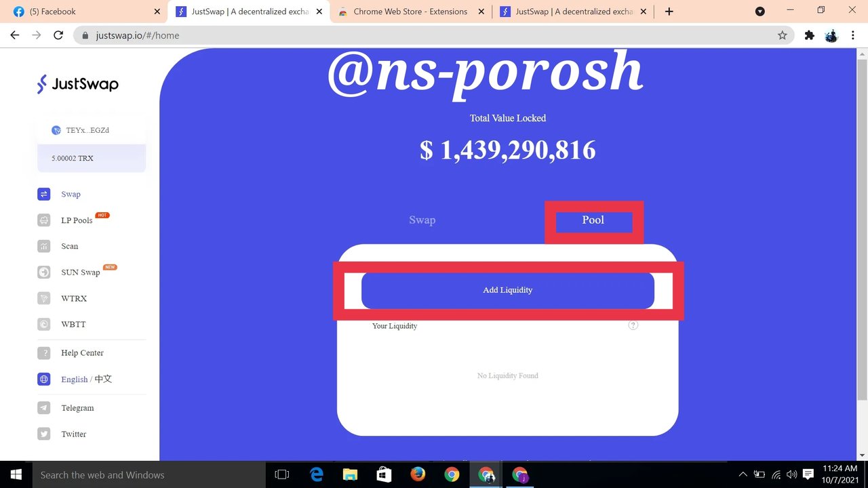The height and width of the screenshot is (488, 868).
Task: Select English language
Action: pyautogui.click(x=75, y=380)
